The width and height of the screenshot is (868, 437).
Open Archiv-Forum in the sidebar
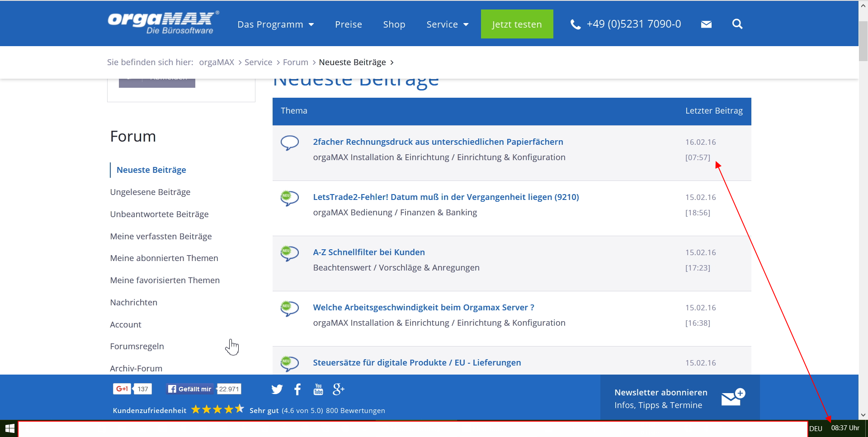[x=136, y=369]
